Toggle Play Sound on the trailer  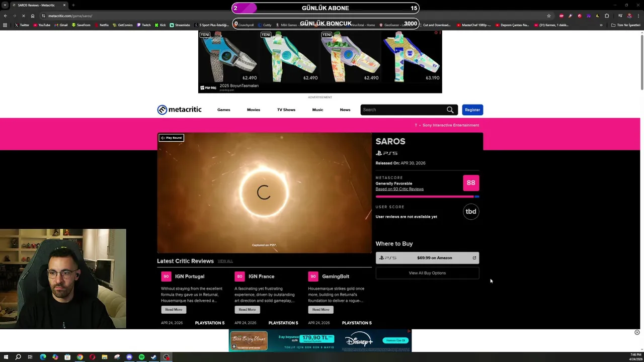(x=171, y=138)
